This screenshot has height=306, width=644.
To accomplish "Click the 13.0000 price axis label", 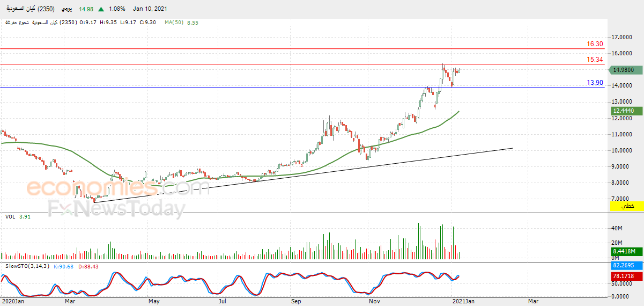I will (623, 101).
